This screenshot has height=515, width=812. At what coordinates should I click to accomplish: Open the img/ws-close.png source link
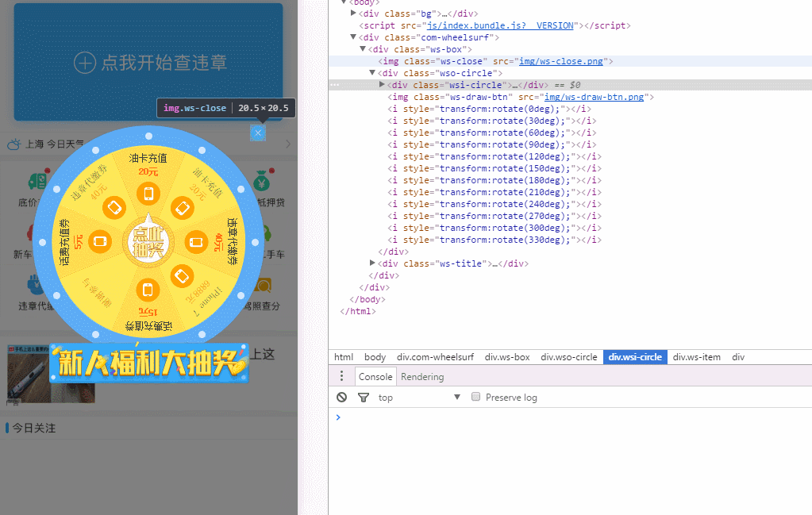point(561,61)
